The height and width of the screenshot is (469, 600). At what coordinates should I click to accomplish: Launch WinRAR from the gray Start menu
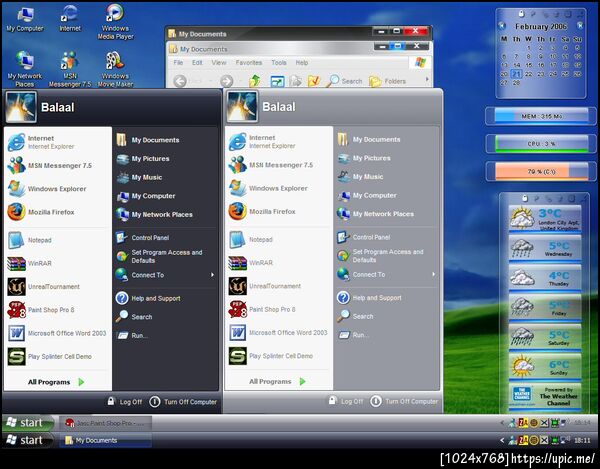pyautogui.click(x=251, y=263)
